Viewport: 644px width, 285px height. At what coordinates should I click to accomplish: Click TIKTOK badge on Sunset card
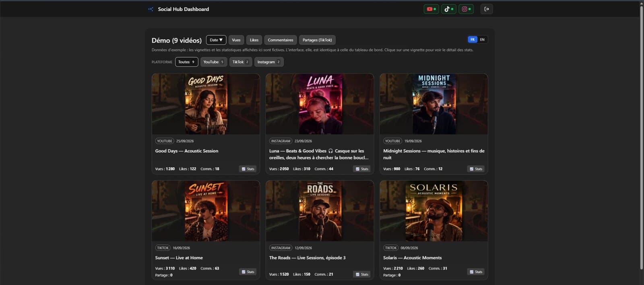[x=163, y=248]
